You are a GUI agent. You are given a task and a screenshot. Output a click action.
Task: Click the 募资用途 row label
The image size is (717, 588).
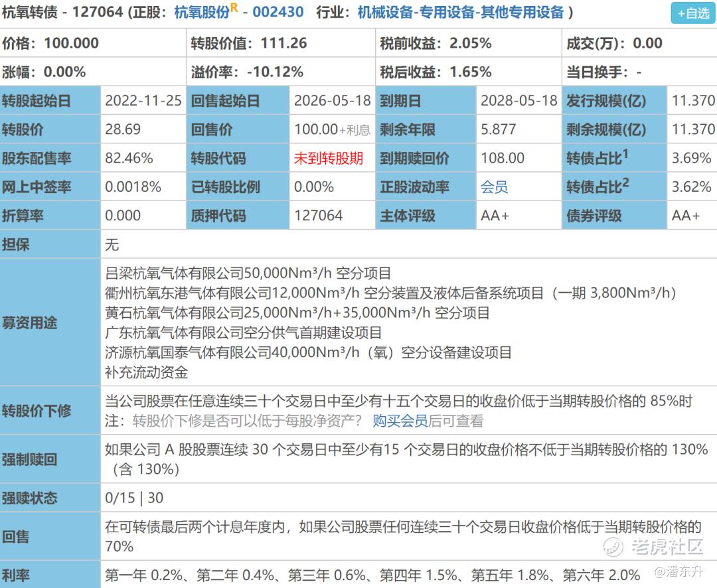pyautogui.click(x=29, y=323)
